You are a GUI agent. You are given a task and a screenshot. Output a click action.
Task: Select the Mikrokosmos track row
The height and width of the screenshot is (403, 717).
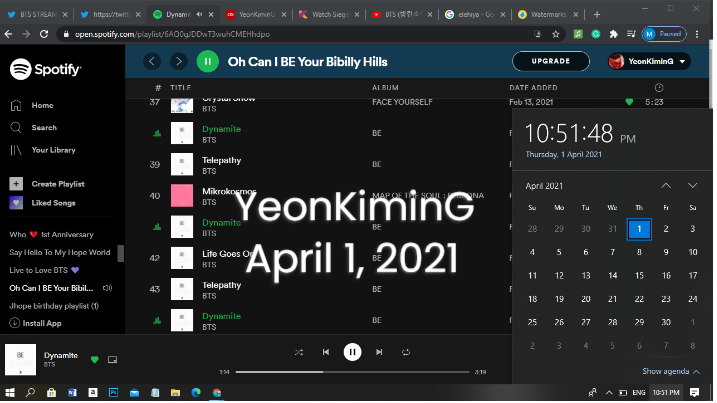[319, 196]
